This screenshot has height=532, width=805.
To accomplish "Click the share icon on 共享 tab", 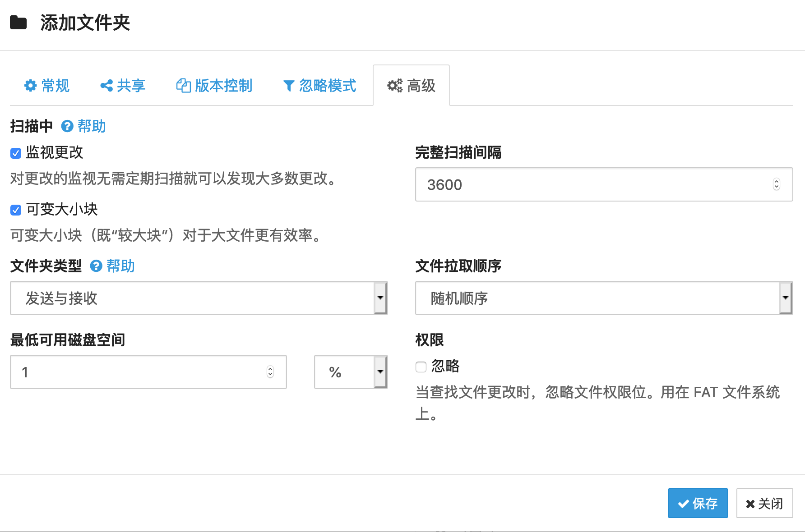I will coord(106,86).
